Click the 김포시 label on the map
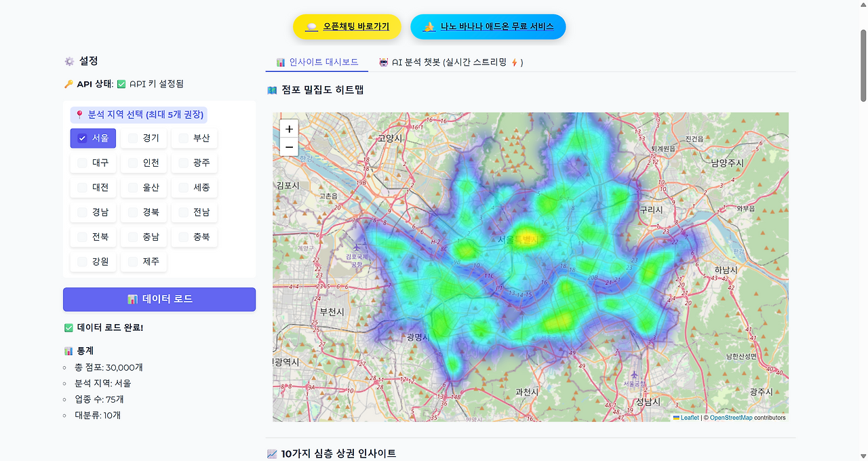This screenshot has width=868, height=461. pyautogui.click(x=288, y=184)
